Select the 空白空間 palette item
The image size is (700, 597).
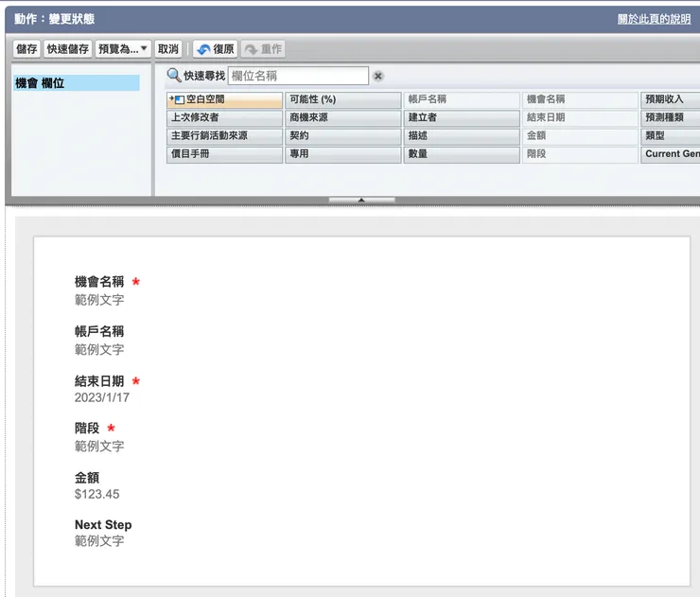(x=224, y=99)
